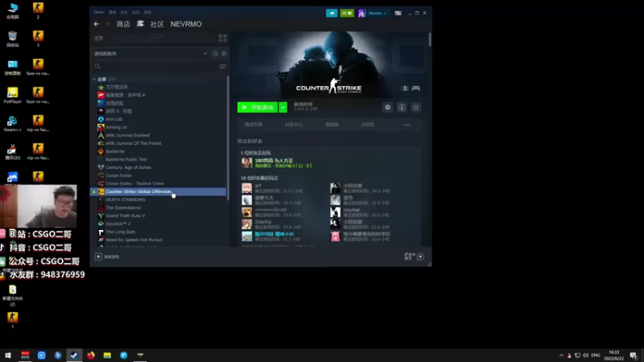Open the discussions link

tap(368, 125)
